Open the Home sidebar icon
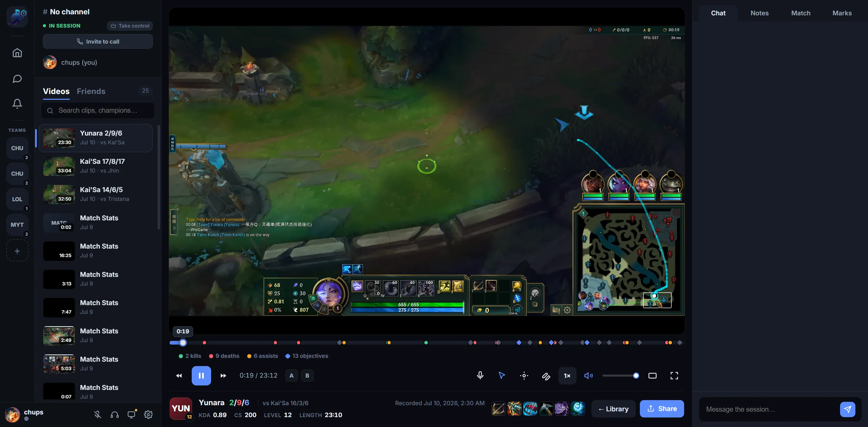This screenshot has height=427, width=868. click(17, 53)
